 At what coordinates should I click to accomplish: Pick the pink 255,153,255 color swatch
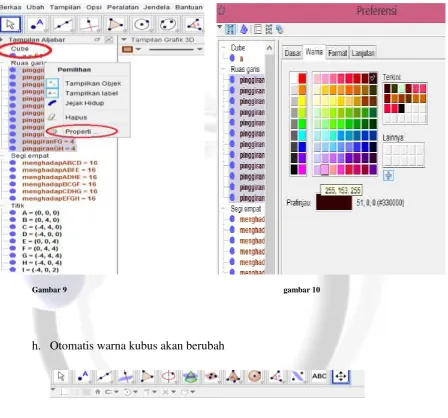pos(324,169)
